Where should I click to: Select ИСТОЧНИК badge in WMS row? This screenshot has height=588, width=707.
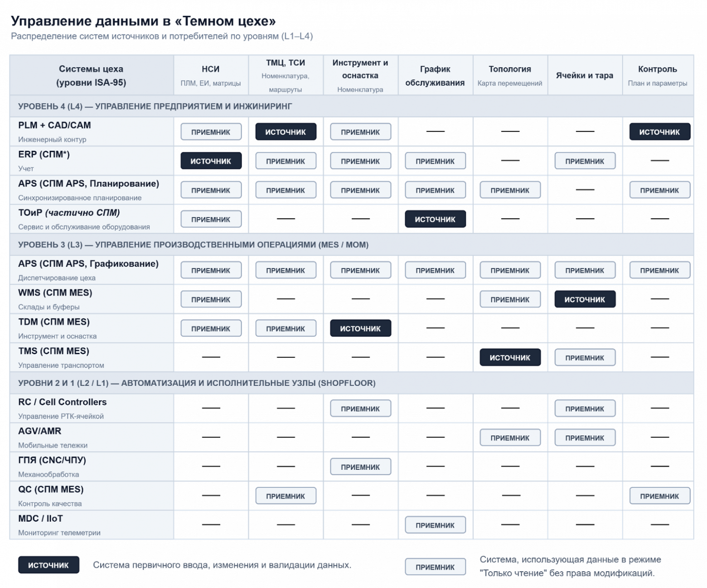click(x=585, y=299)
